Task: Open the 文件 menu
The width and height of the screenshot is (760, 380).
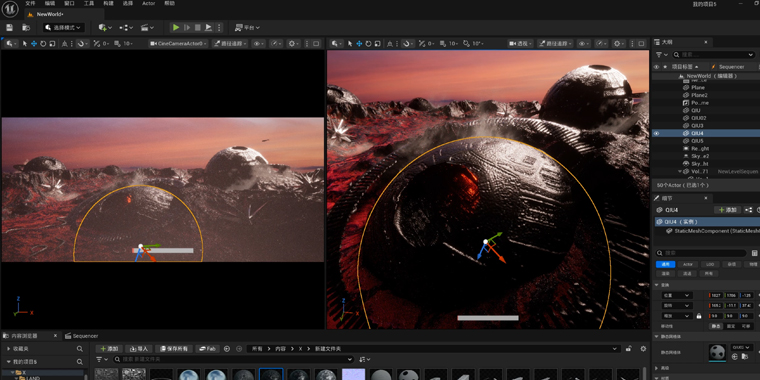Action: [x=30, y=3]
